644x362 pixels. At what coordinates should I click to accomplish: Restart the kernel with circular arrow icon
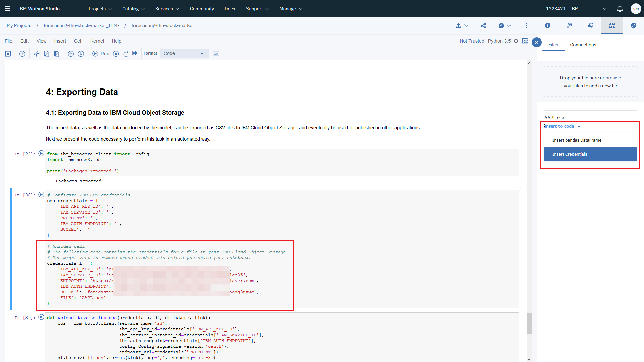coord(126,54)
